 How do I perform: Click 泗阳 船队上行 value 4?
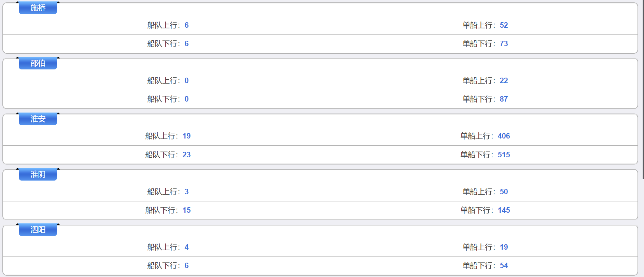(x=186, y=247)
